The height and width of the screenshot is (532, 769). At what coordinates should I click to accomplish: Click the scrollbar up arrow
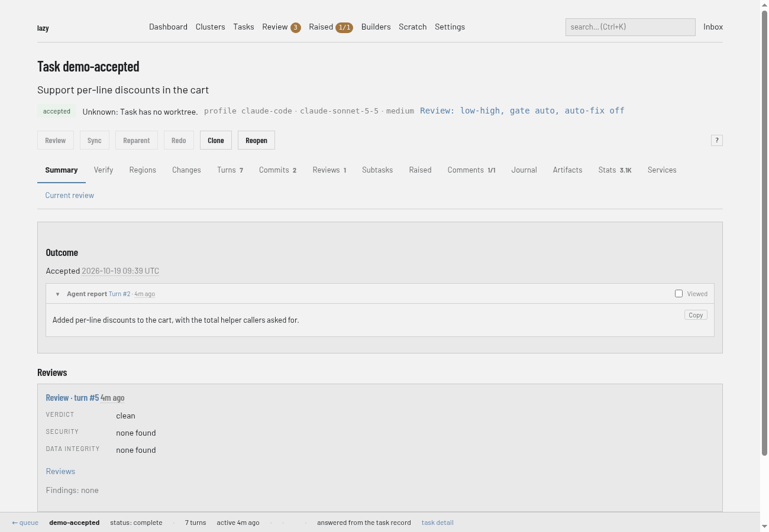pos(764,4)
